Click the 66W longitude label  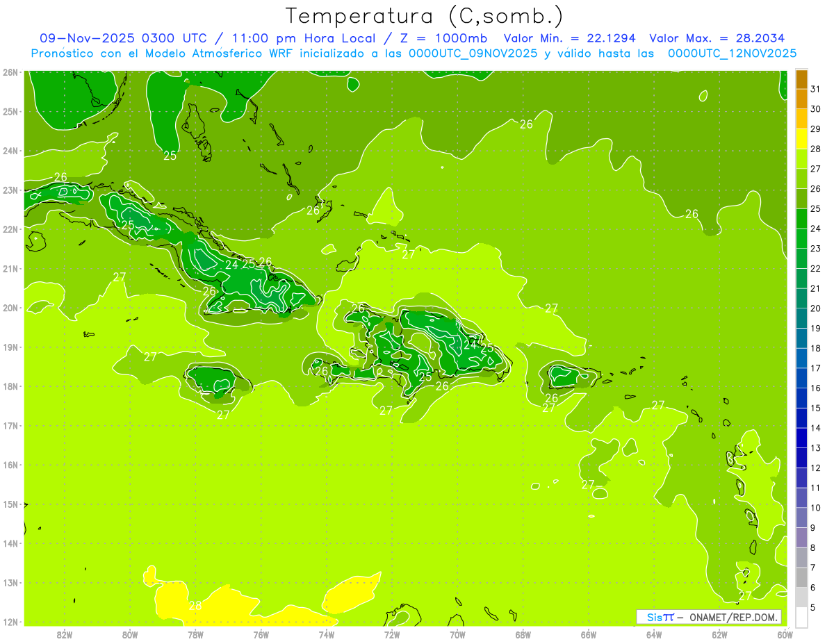589,634
